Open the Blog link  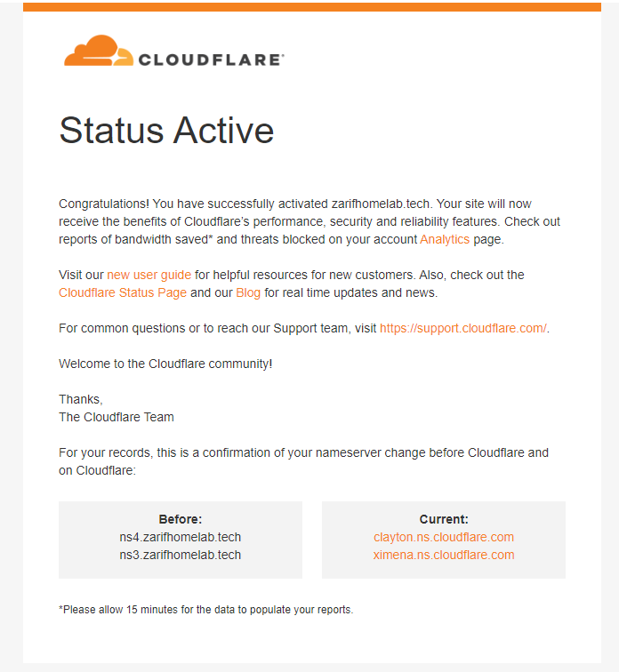(248, 292)
